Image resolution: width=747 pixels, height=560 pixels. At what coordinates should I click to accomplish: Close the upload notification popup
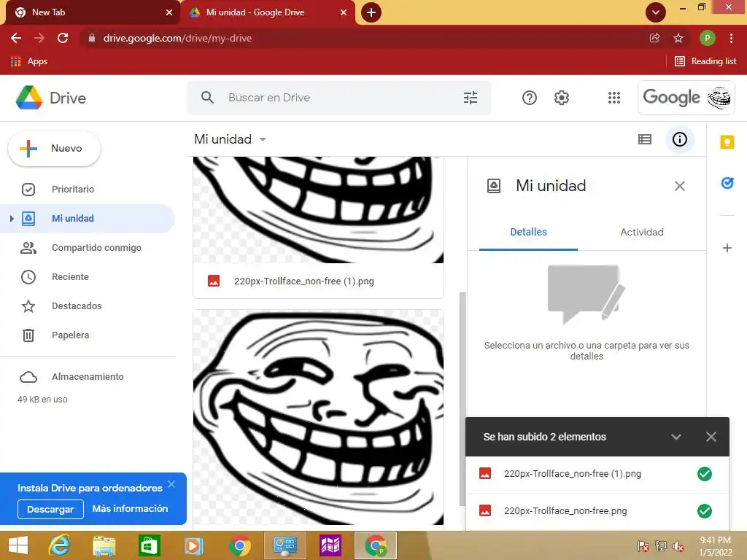point(711,437)
